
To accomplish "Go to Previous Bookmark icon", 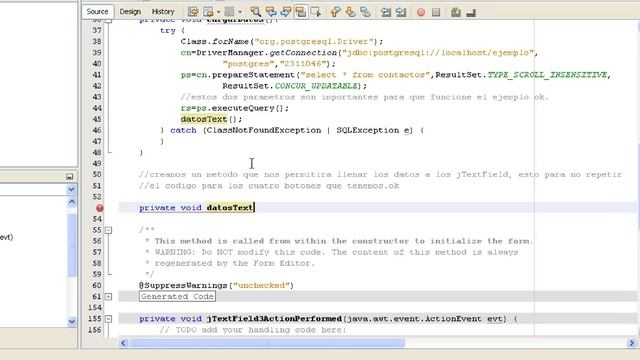I will pos(335,12).
